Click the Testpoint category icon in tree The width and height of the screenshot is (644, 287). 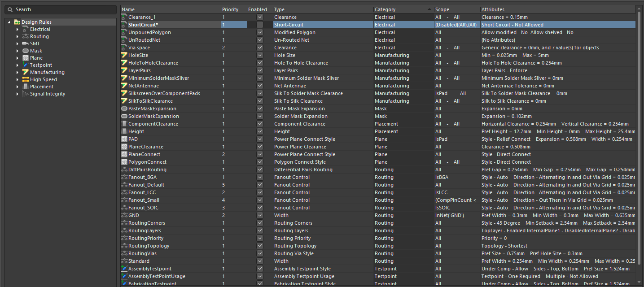(26, 65)
